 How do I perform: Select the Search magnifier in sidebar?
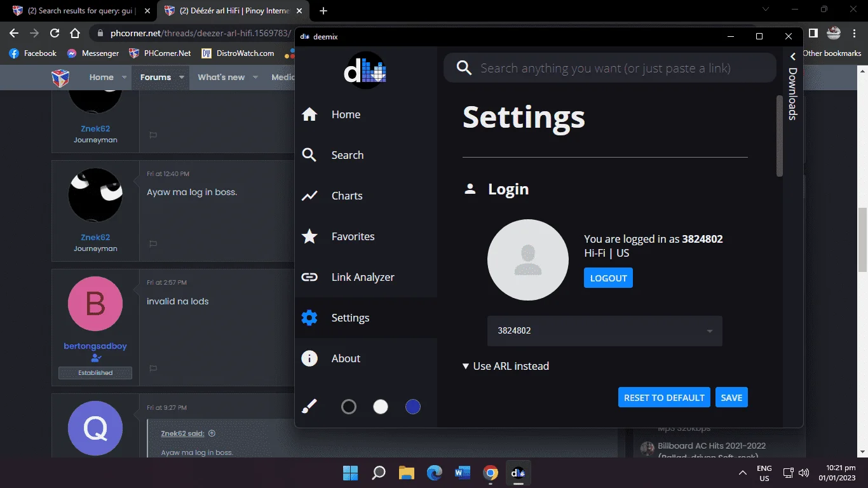[x=309, y=155]
